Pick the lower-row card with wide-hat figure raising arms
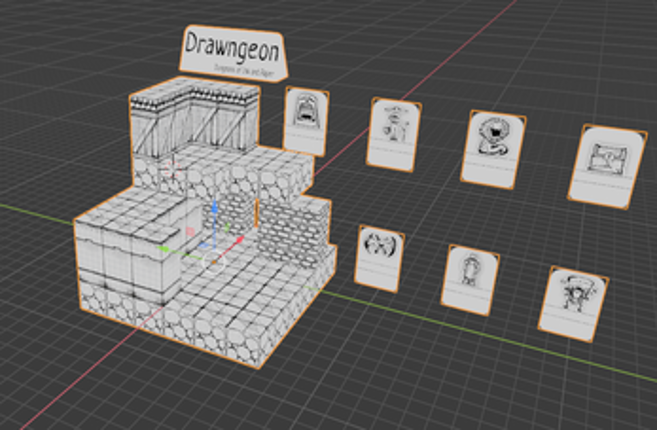Image resolution: width=657 pixels, height=430 pixels. (574, 304)
